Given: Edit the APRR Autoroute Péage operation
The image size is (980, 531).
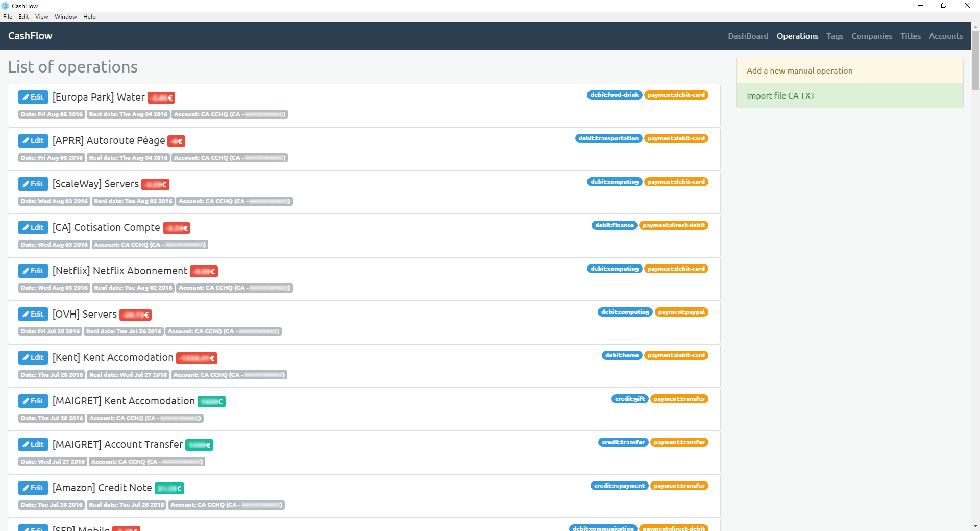Looking at the screenshot, I should [33, 140].
